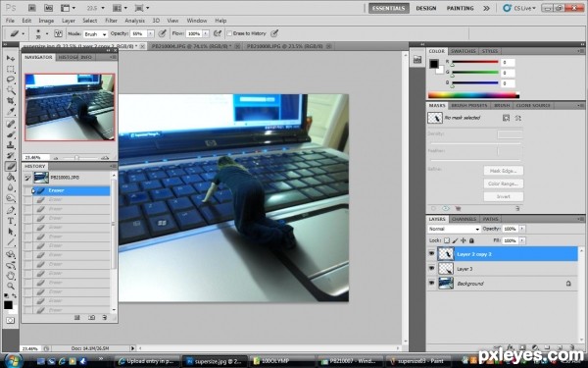Select the Hand tool
Image resolution: width=588 pixels, height=368 pixels.
pos(11,276)
